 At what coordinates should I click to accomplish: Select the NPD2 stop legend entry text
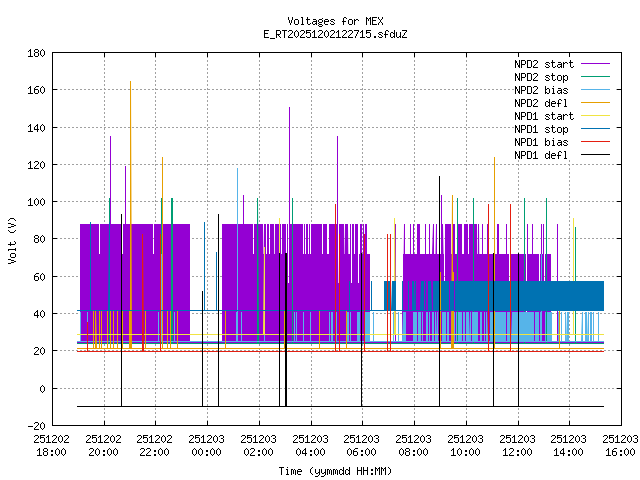click(x=543, y=77)
